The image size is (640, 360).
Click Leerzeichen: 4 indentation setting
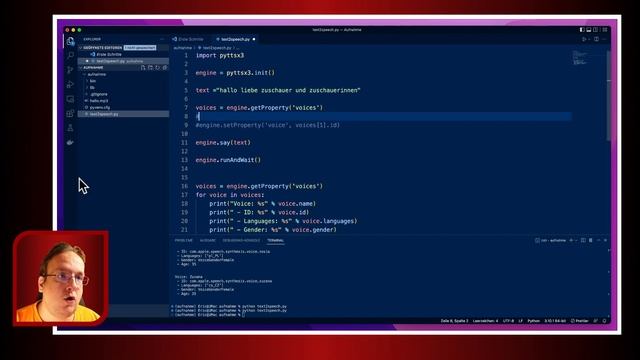click(x=485, y=321)
